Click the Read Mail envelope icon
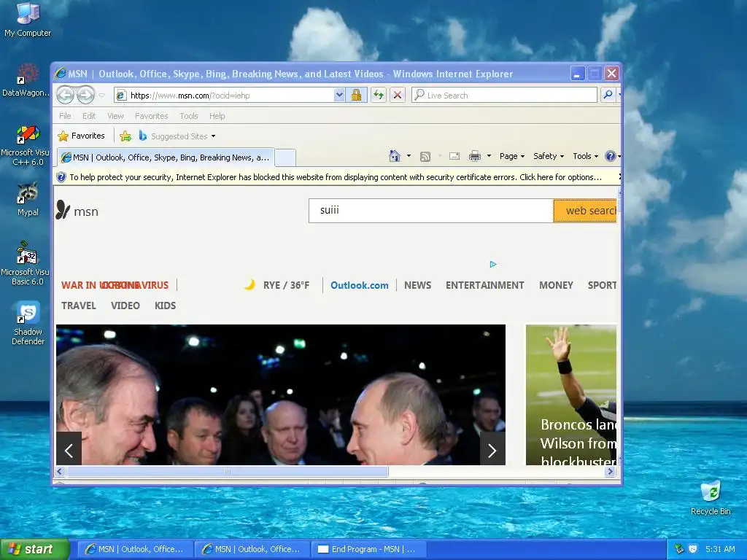 tap(454, 156)
